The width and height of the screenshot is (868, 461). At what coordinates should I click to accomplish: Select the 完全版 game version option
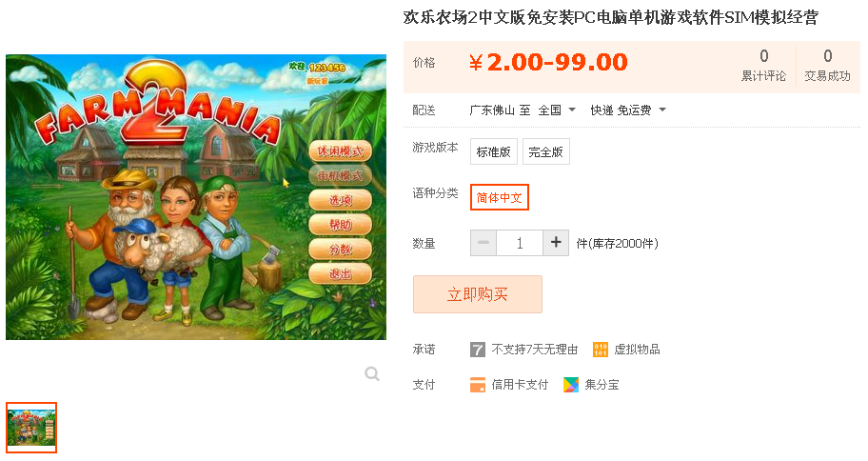tap(545, 151)
